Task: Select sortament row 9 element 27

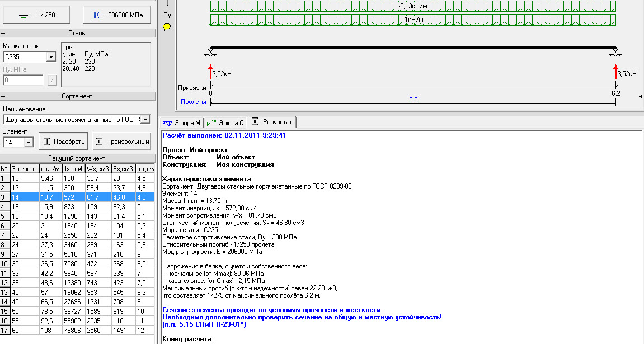Action: point(77,254)
